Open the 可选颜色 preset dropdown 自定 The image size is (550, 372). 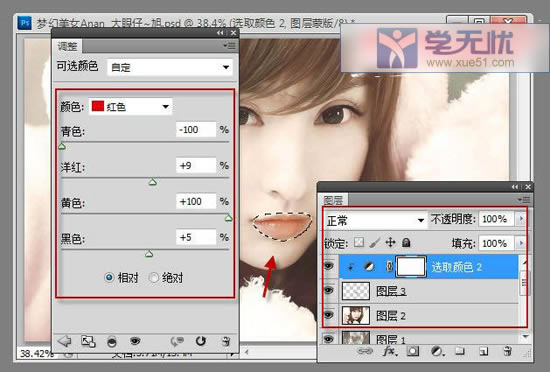[170, 67]
